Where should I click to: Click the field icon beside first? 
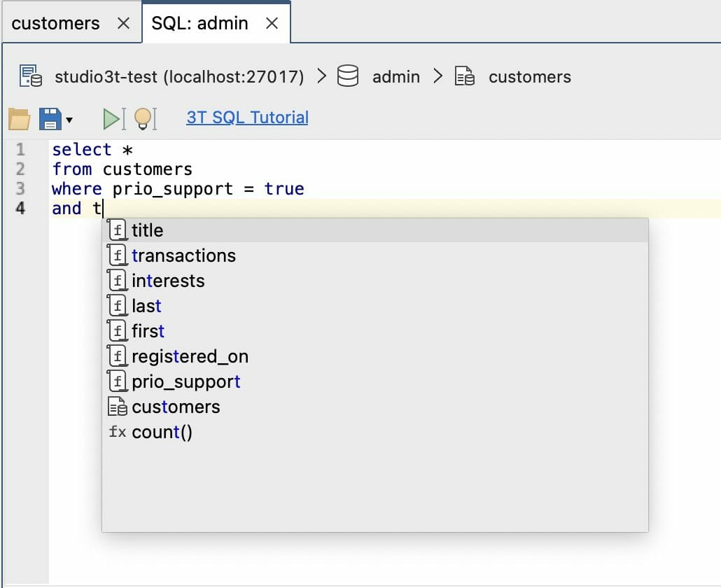118,331
